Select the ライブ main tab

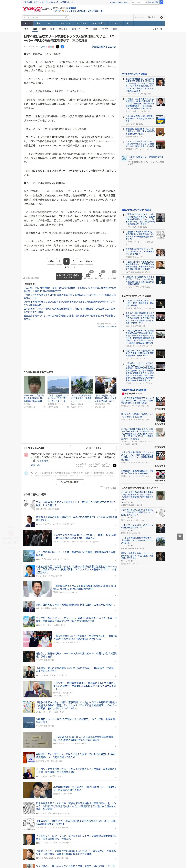[x=49, y=24]
